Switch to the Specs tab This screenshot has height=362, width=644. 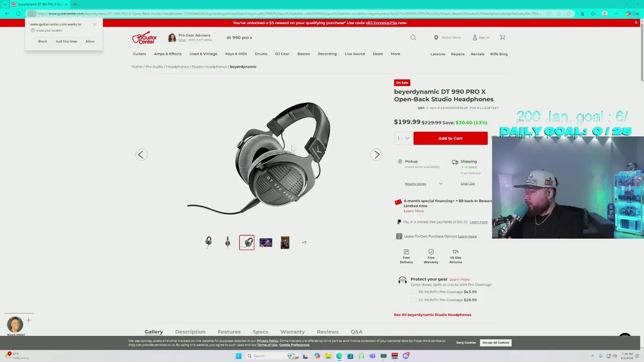tap(260, 332)
